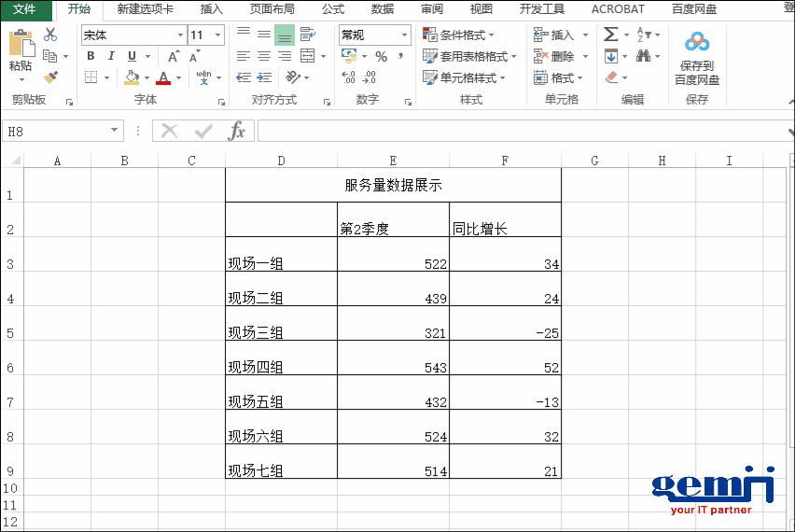
Task: Toggle Italic formatting
Action: (111, 56)
